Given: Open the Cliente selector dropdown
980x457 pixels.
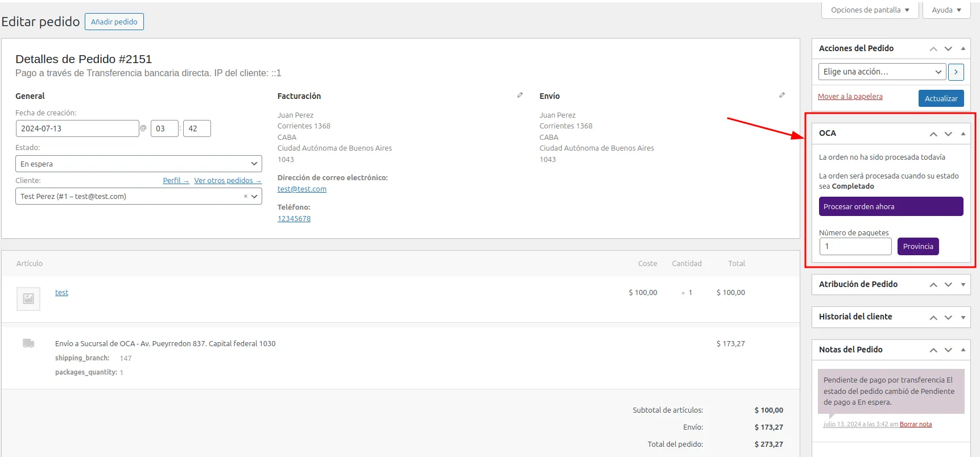Looking at the screenshot, I should click(139, 197).
